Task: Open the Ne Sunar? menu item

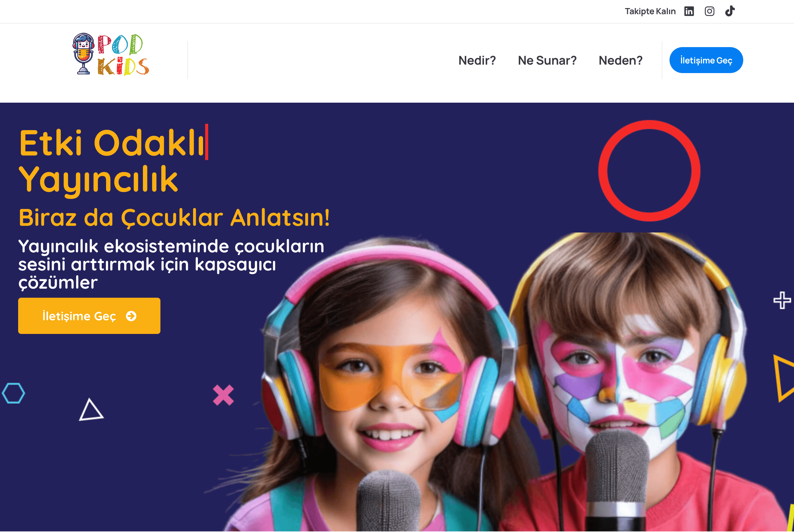Action: [x=547, y=60]
